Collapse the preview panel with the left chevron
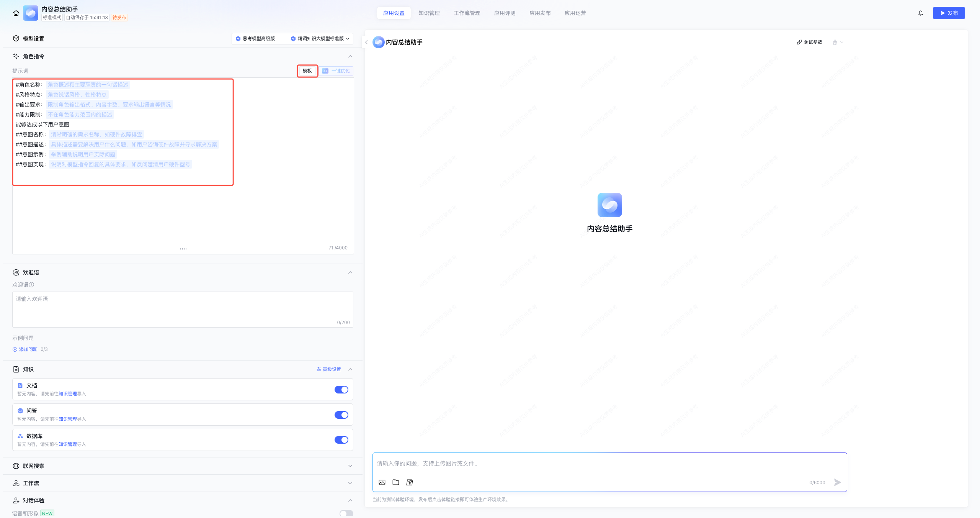 (x=366, y=42)
